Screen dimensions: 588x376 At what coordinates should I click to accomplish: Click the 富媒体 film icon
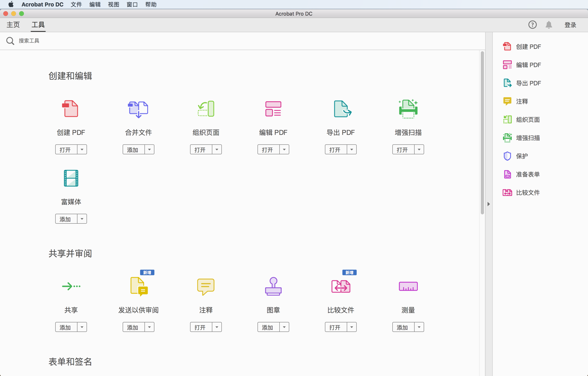coord(71,178)
